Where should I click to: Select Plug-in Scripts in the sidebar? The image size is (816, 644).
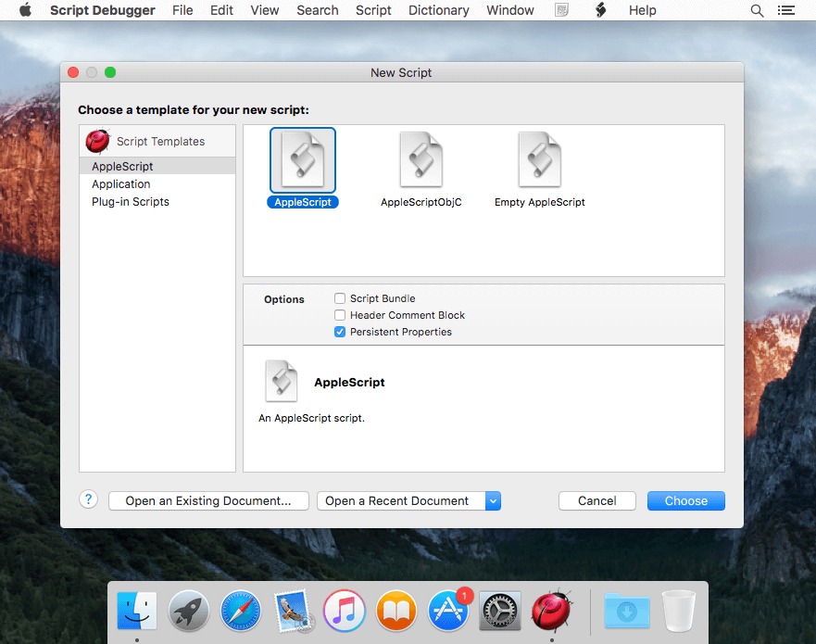130,201
